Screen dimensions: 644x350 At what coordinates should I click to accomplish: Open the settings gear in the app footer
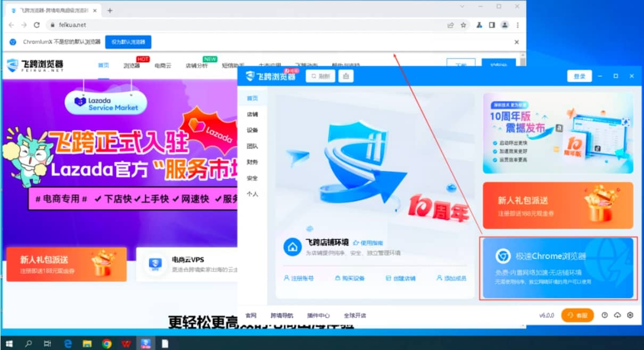coord(630,315)
